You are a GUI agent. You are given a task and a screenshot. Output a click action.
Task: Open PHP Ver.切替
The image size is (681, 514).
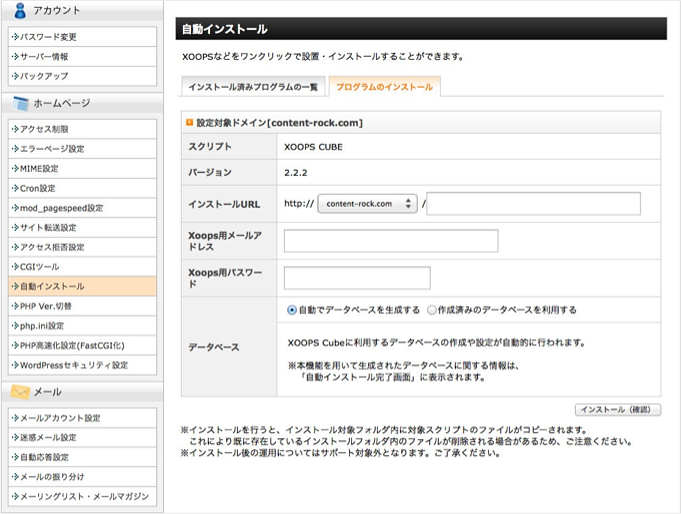pos(83,306)
